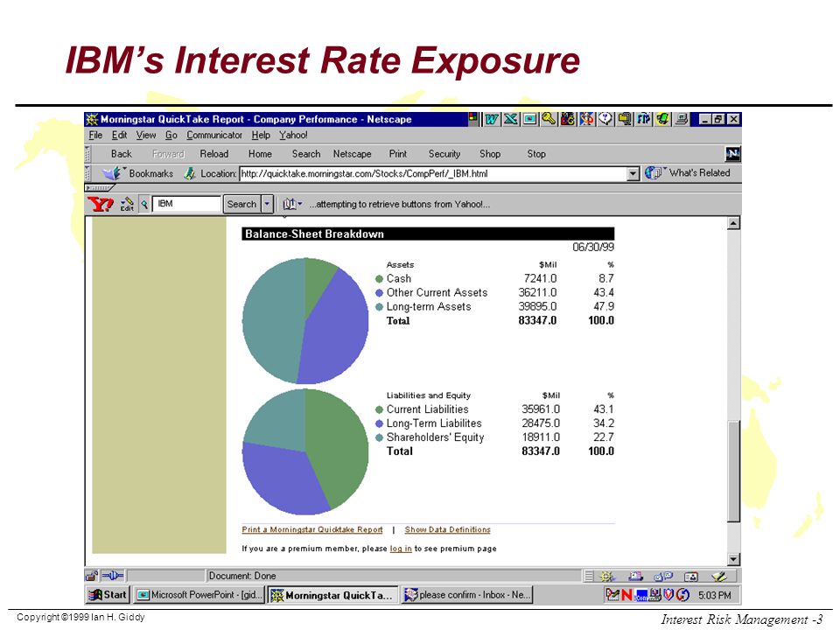
Task: Click the log in link
Action: coord(401,549)
